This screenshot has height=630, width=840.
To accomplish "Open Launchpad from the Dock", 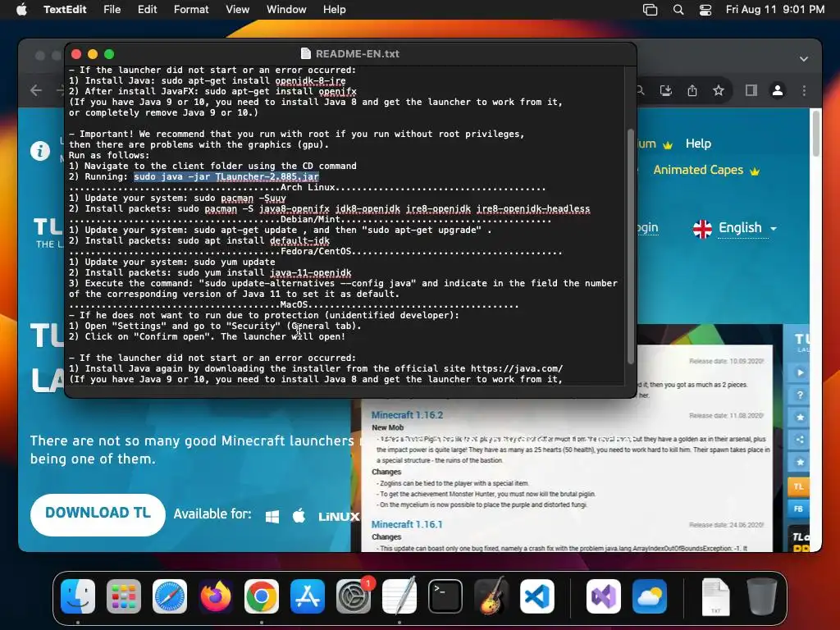I will pyautogui.click(x=124, y=596).
